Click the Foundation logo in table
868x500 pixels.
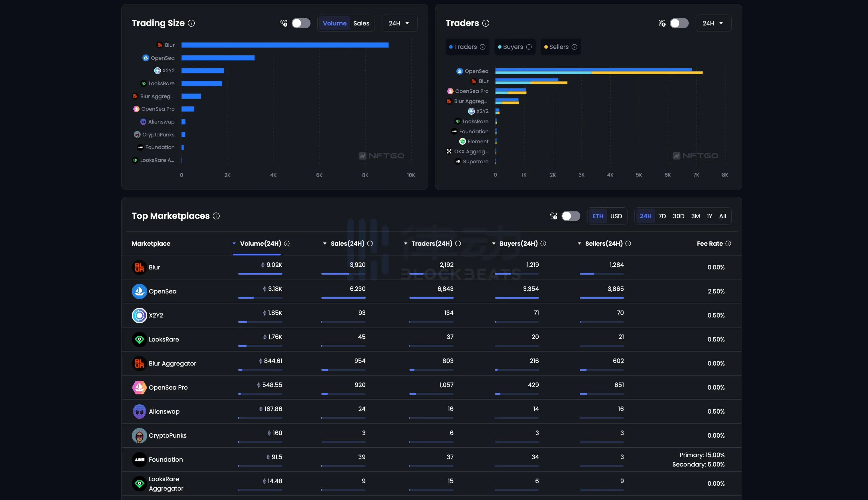tap(139, 459)
